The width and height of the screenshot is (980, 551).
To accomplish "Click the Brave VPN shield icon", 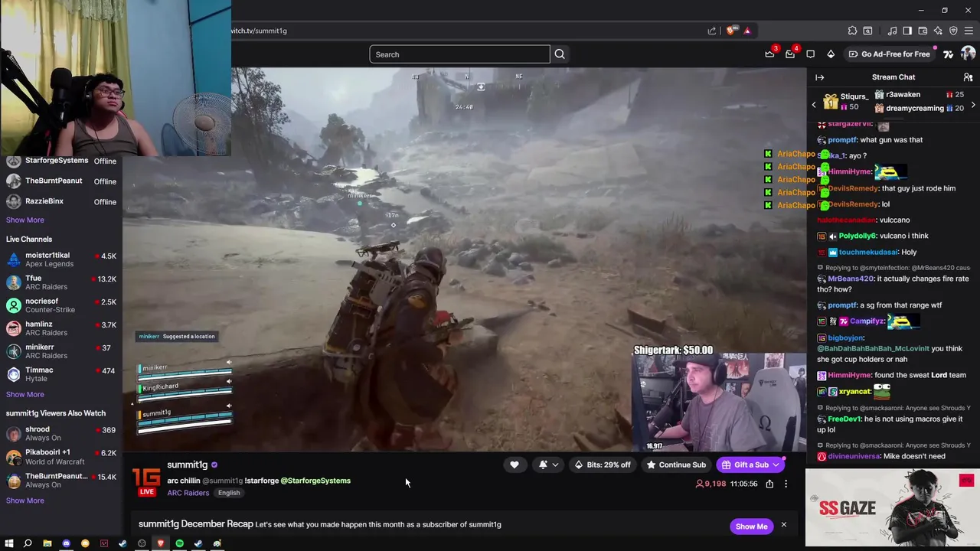I will point(953,31).
